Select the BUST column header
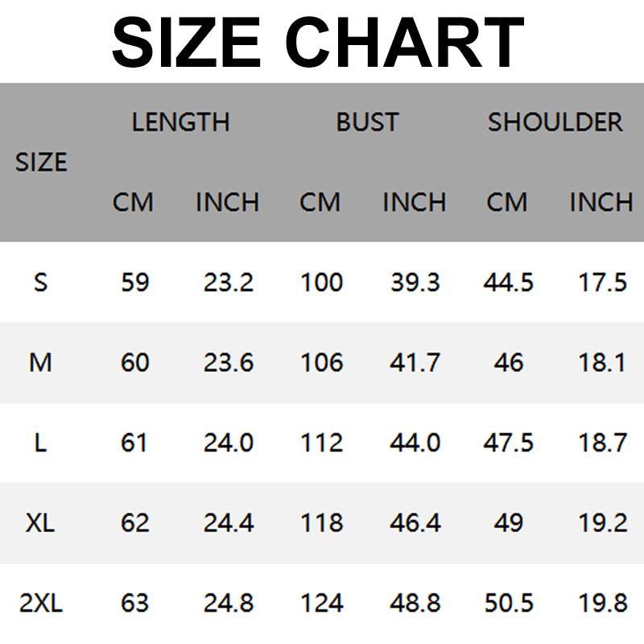 (367, 122)
